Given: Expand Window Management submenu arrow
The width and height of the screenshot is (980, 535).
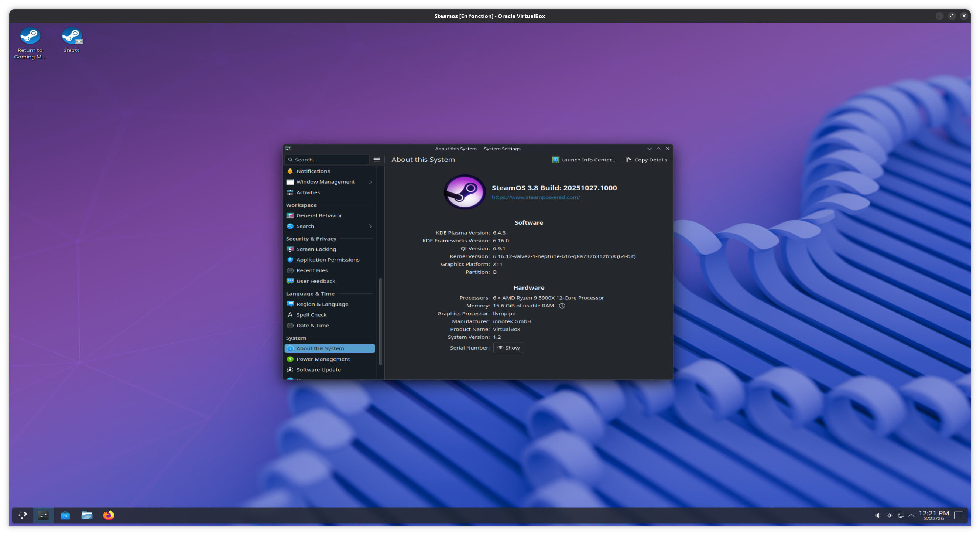Looking at the screenshot, I should pyautogui.click(x=370, y=182).
